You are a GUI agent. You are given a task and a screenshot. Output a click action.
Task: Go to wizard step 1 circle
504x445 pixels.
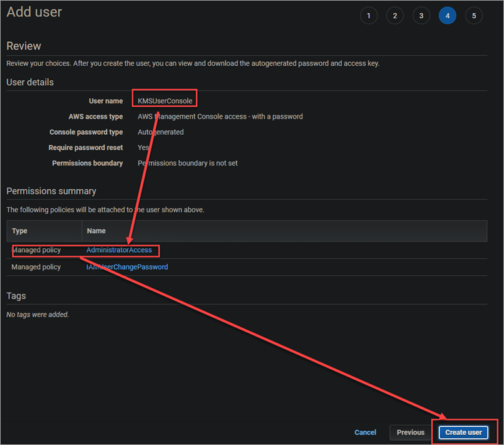(369, 16)
